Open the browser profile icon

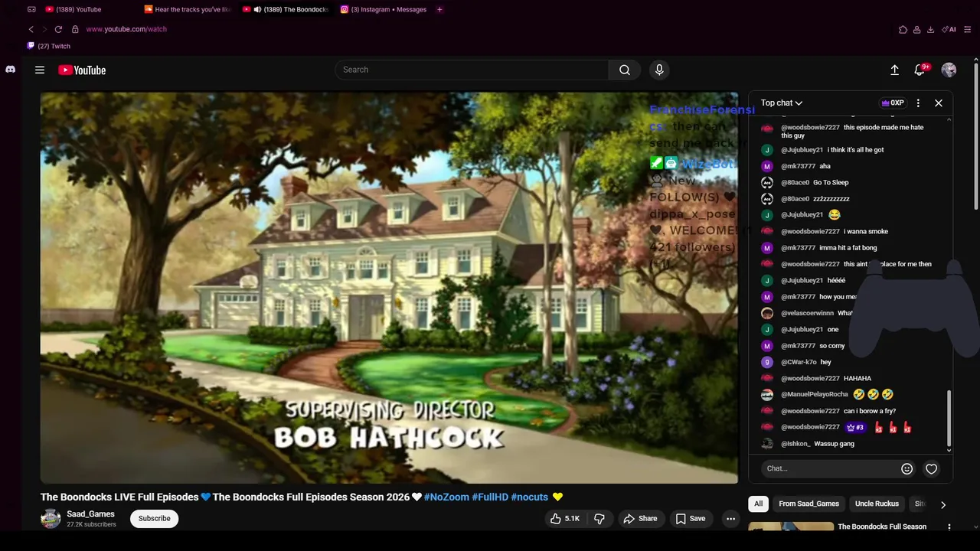(x=916, y=29)
